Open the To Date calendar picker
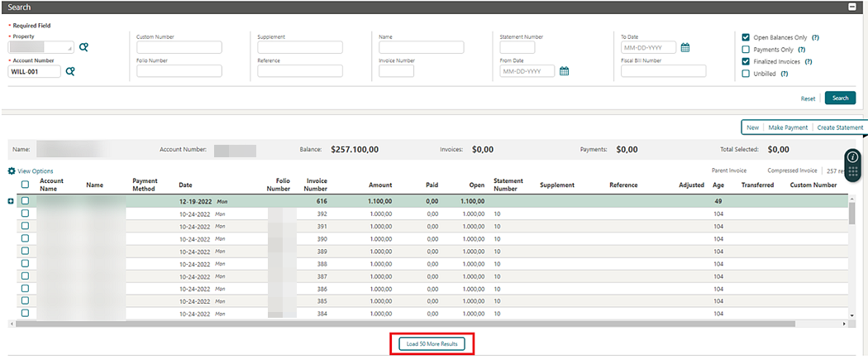Image resolution: width=868 pixels, height=360 pixels. tap(684, 47)
